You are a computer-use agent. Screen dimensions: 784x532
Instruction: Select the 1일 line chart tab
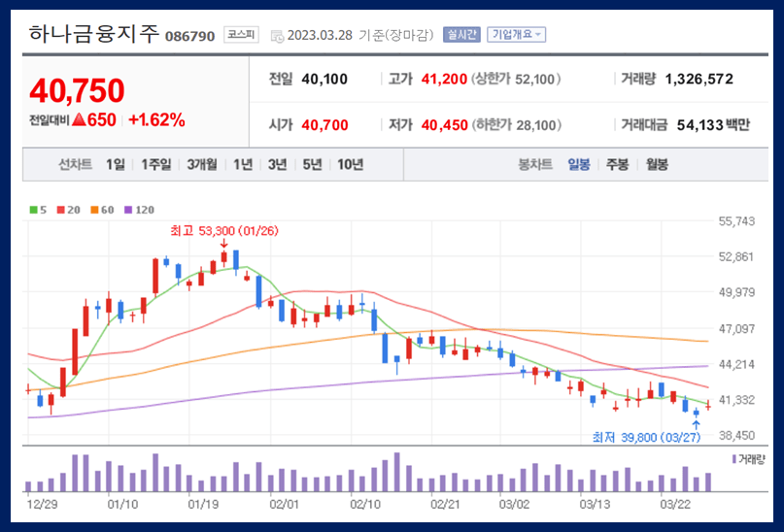coord(115,164)
